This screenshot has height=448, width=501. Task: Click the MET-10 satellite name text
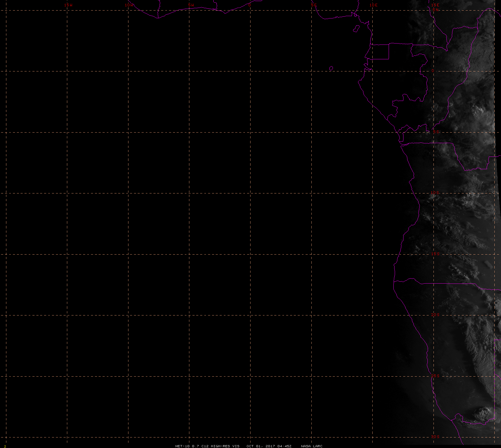click(x=182, y=446)
